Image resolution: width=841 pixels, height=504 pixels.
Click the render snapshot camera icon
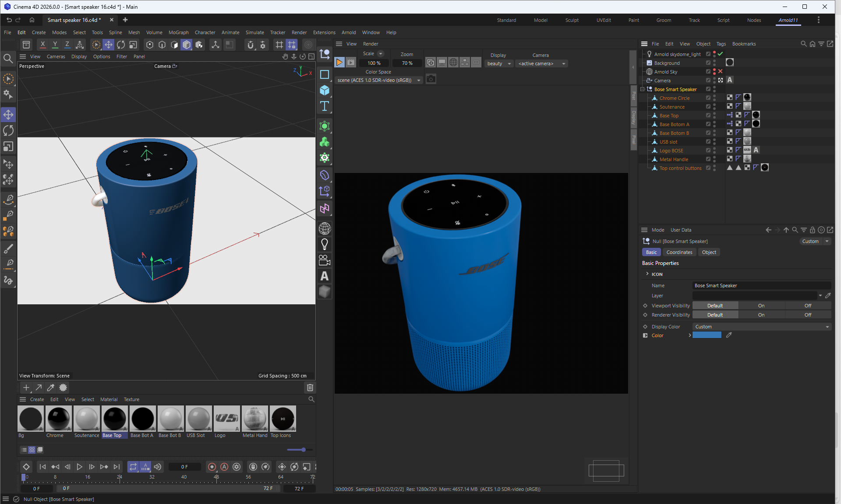tap(431, 79)
